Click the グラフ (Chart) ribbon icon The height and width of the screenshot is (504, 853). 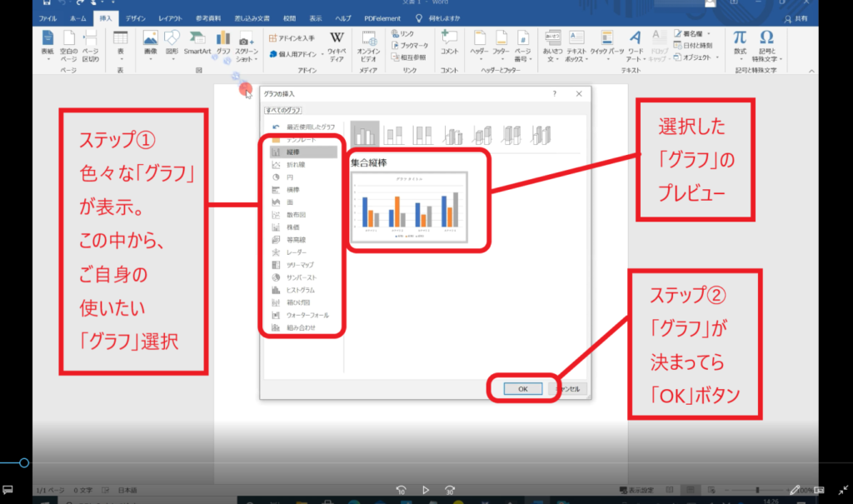click(x=223, y=42)
